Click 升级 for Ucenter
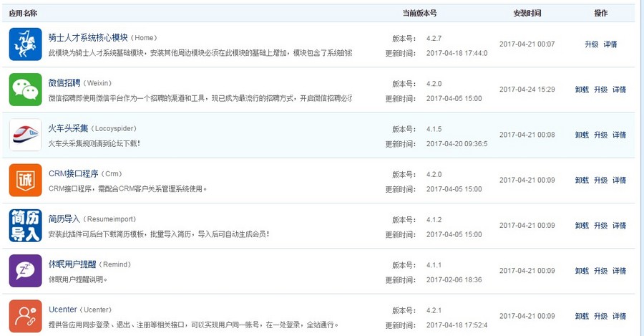Image resolution: width=644 pixels, height=336 pixels. tap(600, 316)
